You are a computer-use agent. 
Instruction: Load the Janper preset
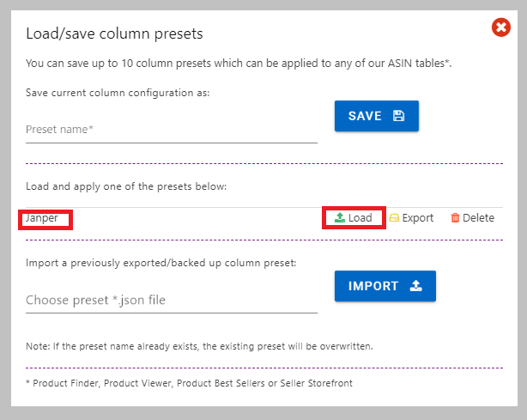360,218
